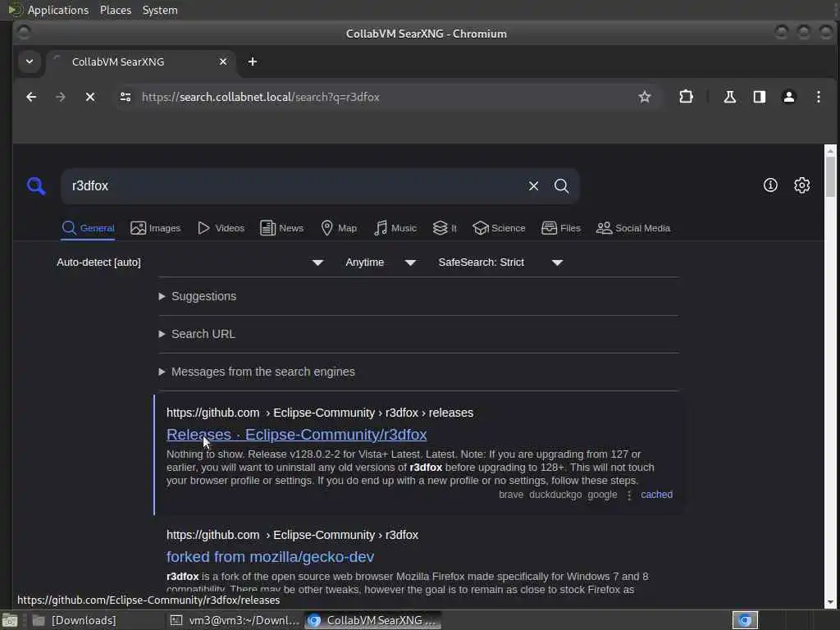The width and height of the screenshot is (840, 630).
Task: Click the github.com releases breadcrumb URL
Action: pyautogui.click(x=320, y=413)
